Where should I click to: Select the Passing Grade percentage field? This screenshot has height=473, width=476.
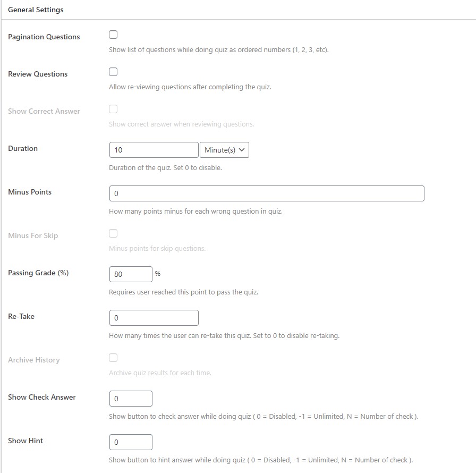tap(131, 274)
